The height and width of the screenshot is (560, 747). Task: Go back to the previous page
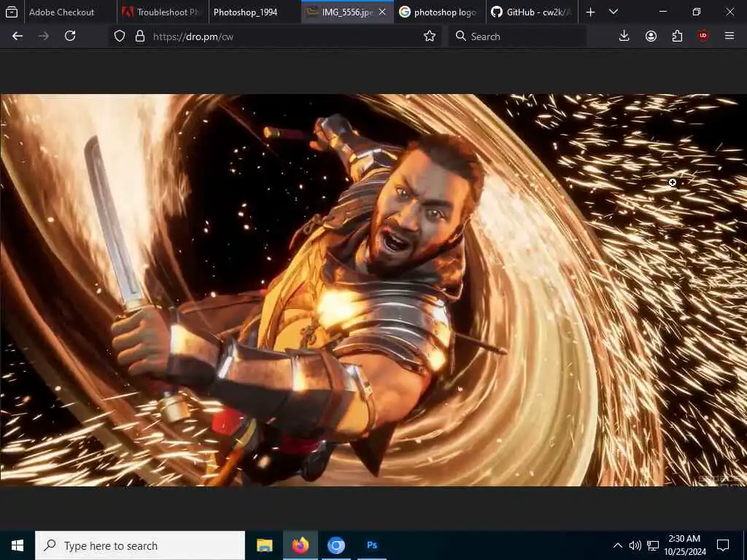18,36
